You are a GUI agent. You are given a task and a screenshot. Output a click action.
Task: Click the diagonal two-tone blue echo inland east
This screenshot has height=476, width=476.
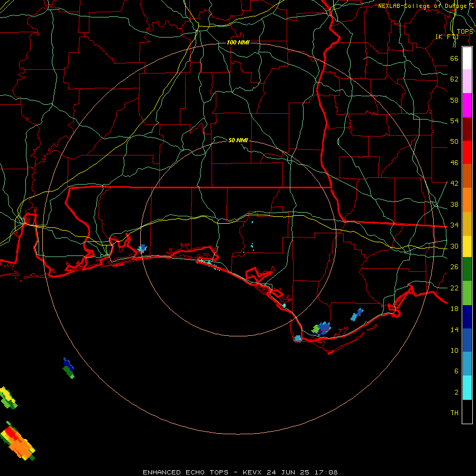click(x=357, y=315)
